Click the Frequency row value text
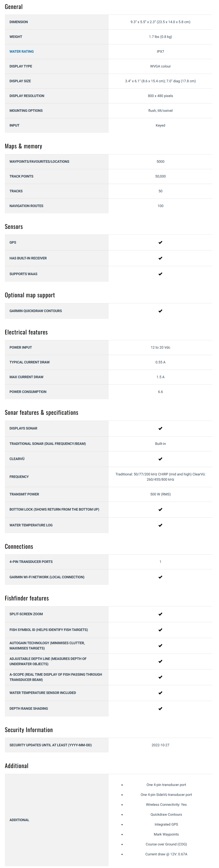 pos(160,477)
